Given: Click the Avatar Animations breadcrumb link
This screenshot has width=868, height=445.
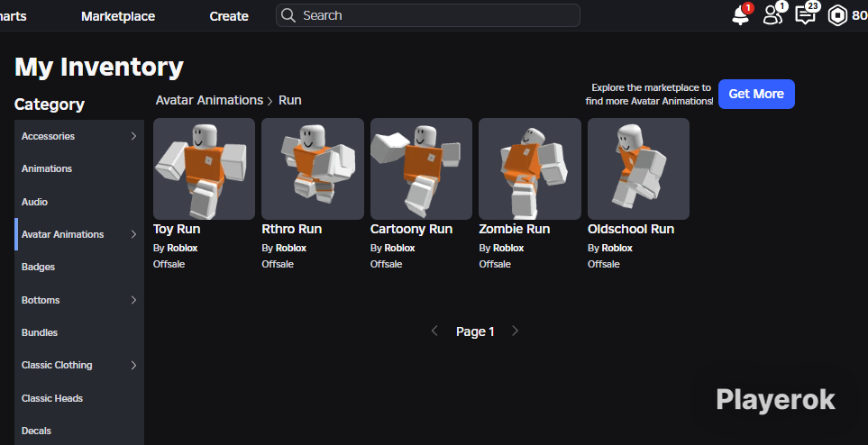Looking at the screenshot, I should pos(209,100).
